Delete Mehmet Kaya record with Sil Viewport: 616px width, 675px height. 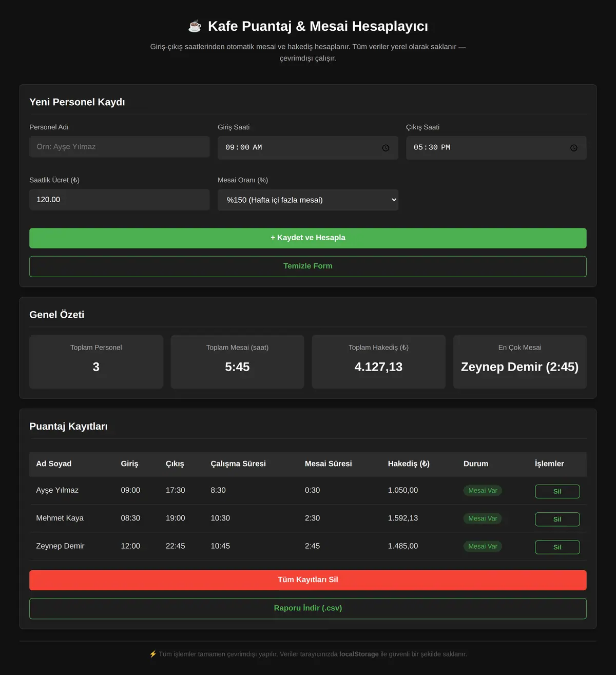click(x=557, y=519)
